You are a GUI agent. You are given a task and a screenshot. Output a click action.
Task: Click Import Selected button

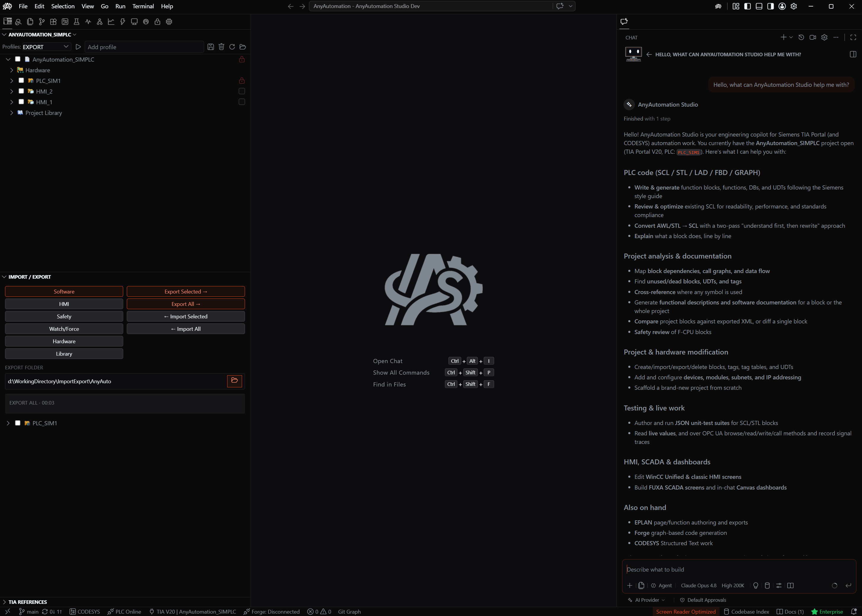[x=185, y=316]
